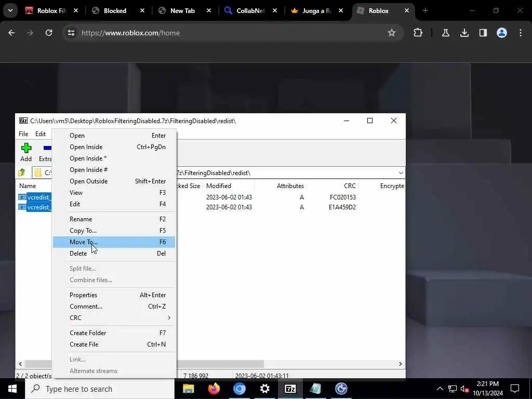Open the browser downloads icon
This screenshot has width=532, height=399.
[464, 33]
